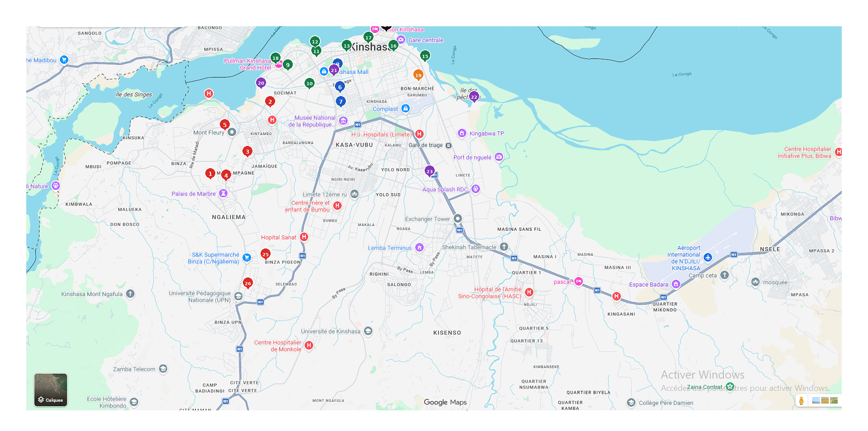
Task: Click green map marker number 15
Action: (x=425, y=56)
